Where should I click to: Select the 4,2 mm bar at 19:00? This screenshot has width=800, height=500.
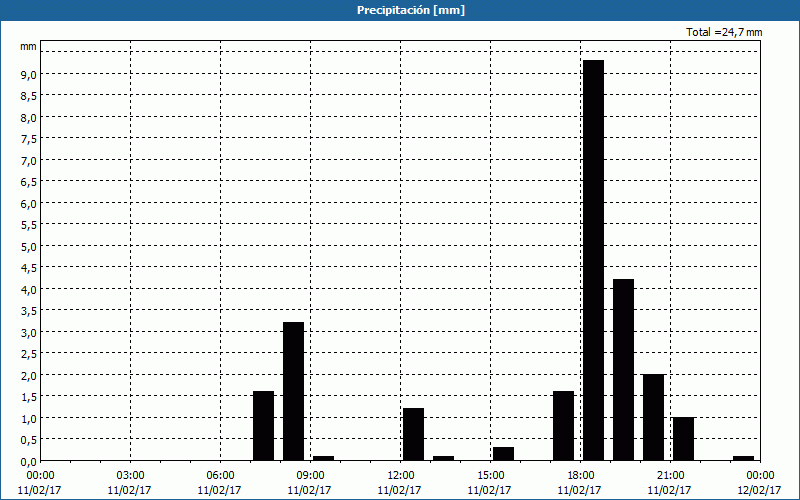pyautogui.click(x=623, y=369)
